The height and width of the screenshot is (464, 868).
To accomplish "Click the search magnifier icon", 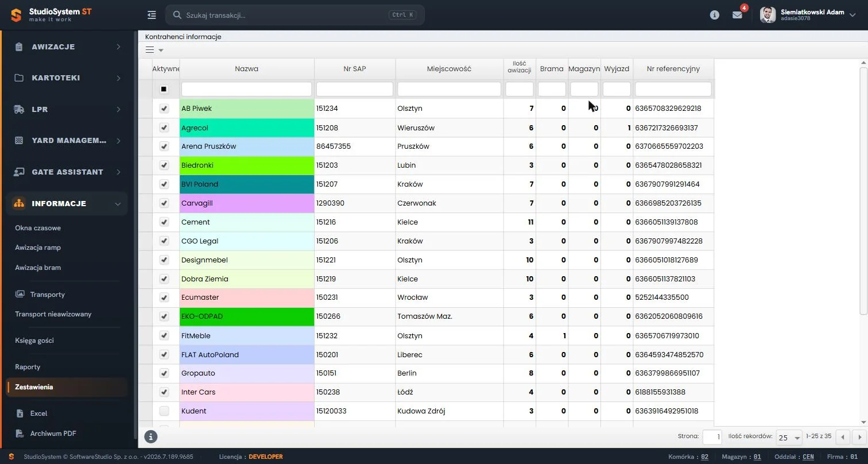I will tap(178, 15).
